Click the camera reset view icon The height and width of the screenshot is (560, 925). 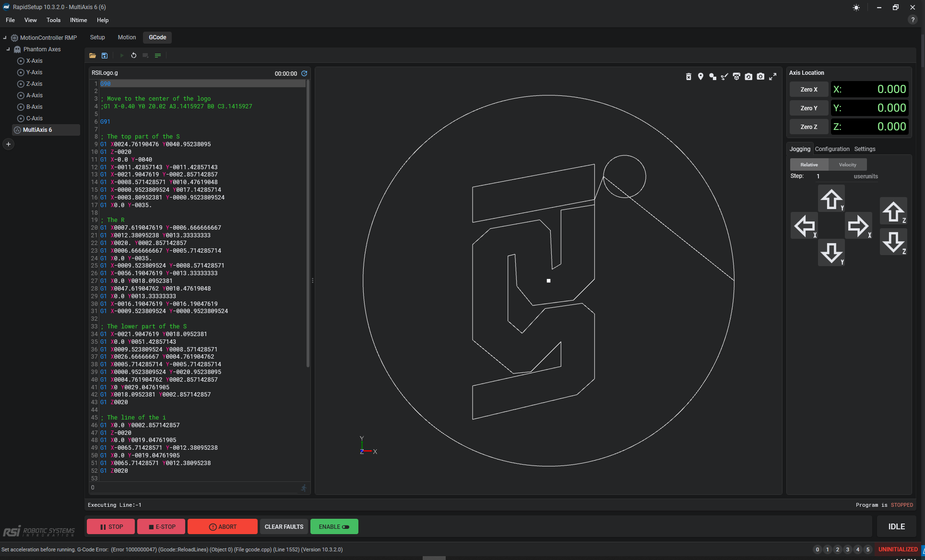point(748,77)
